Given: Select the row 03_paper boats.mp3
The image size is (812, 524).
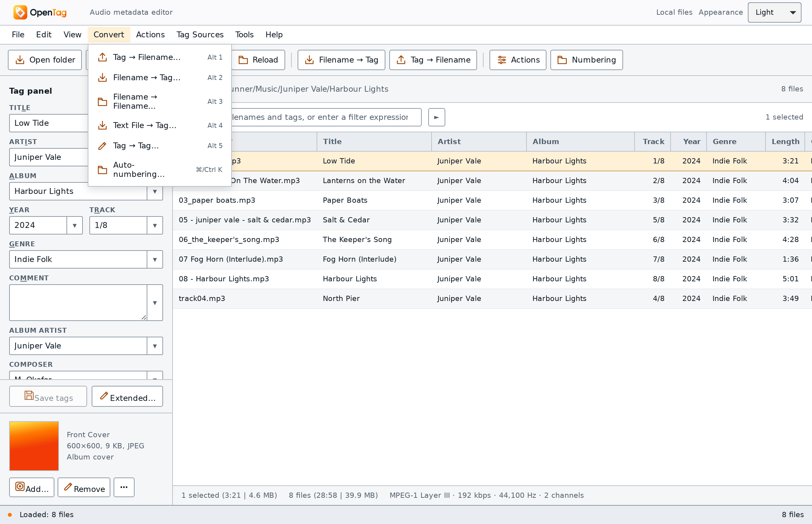Looking at the screenshot, I should 492,200.
